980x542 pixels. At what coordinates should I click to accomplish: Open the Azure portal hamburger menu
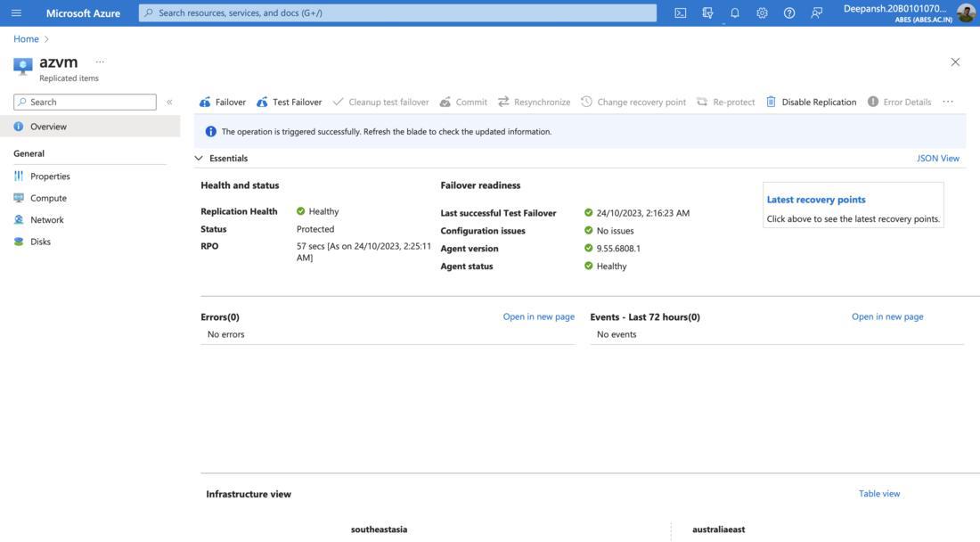(x=16, y=12)
